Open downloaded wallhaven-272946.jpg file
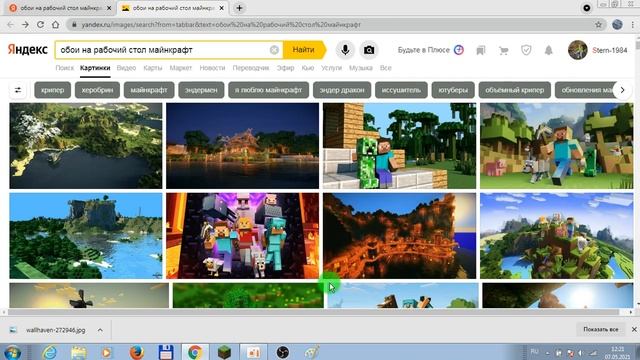Viewport: 640px width, 360px height. tap(56, 330)
